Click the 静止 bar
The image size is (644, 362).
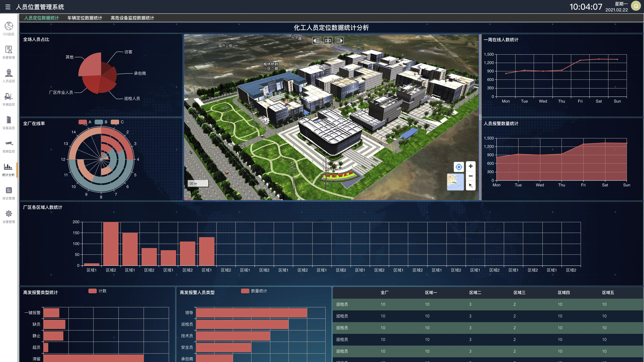click(53, 336)
